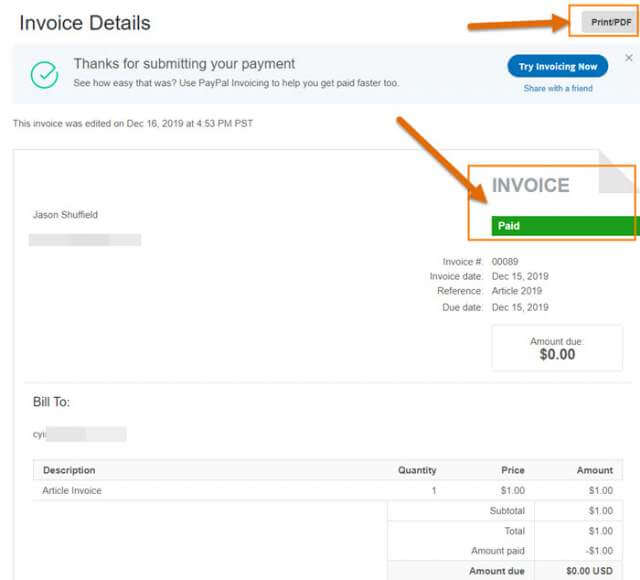Click the Amount paid row value
Viewport: 640px width, 580px height.
(599, 551)
